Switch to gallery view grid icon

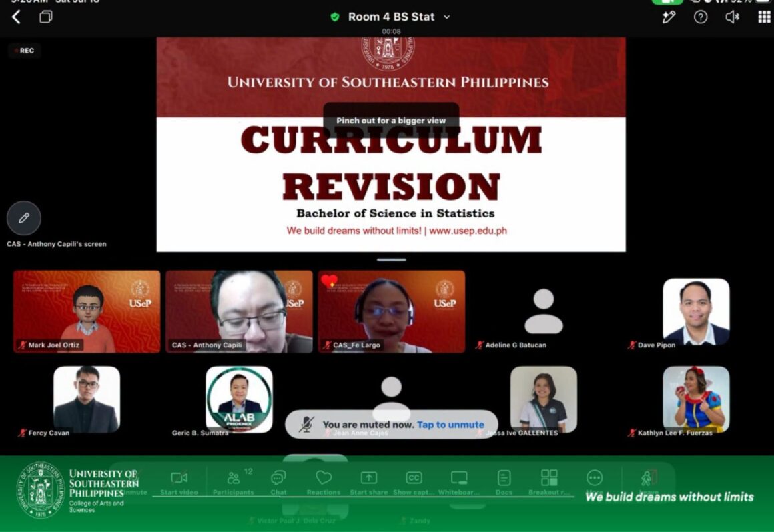[x=764, y=17]
